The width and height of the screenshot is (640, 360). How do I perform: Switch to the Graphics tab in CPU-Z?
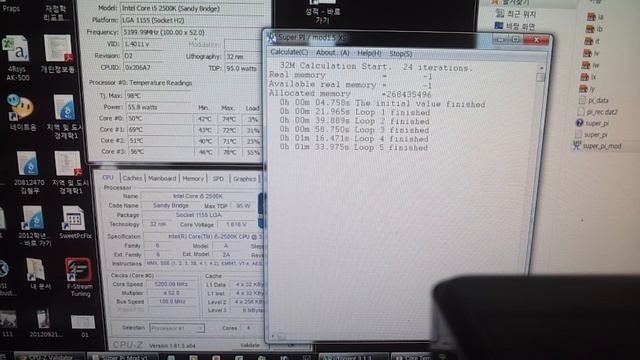(x=244, y=179)
